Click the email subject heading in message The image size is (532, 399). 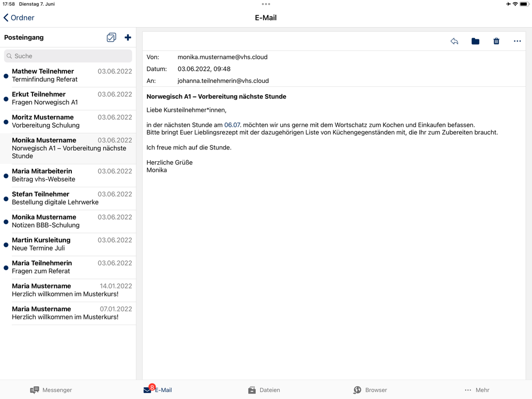point(216,96)
